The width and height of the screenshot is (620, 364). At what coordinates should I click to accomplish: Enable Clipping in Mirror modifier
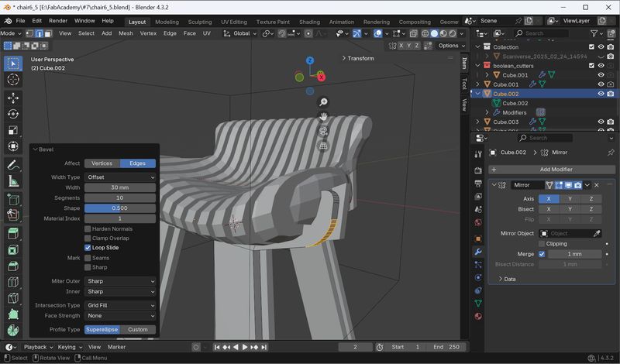coord(542,244)
